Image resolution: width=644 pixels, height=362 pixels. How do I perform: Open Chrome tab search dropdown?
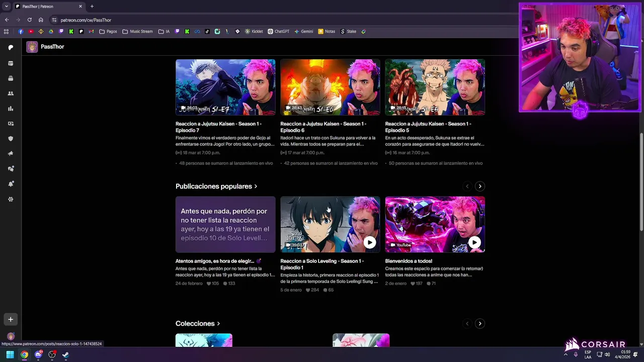[6, 7]
